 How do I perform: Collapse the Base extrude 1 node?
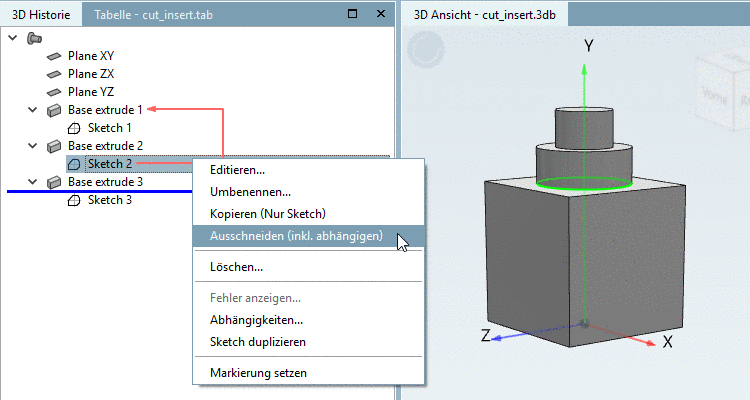coord(33,110)
